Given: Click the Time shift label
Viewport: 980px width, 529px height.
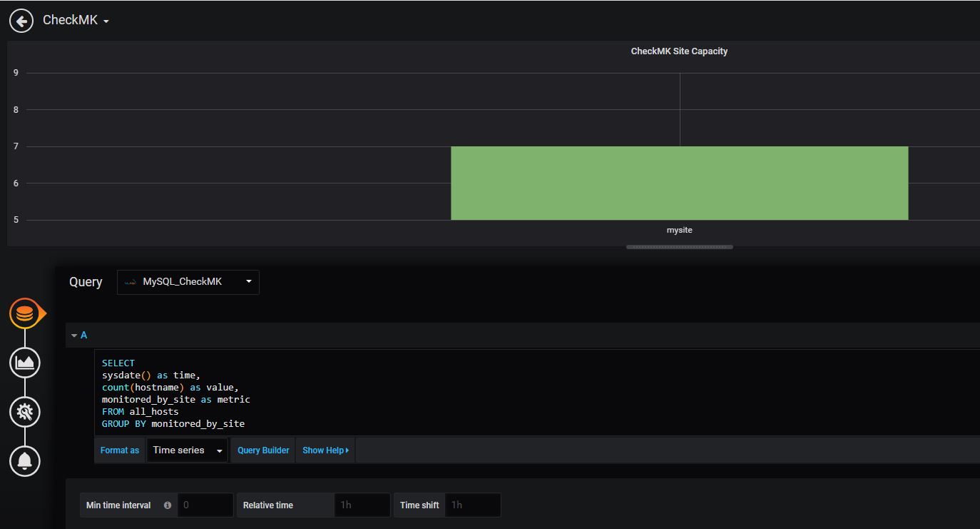Looking at the screenshot, I should click(419, 505).
